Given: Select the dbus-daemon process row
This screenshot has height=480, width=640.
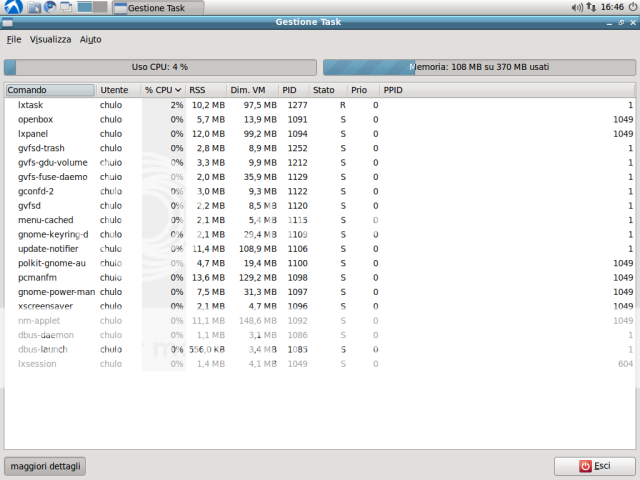Looking at the screenshot, I should 320,335.
